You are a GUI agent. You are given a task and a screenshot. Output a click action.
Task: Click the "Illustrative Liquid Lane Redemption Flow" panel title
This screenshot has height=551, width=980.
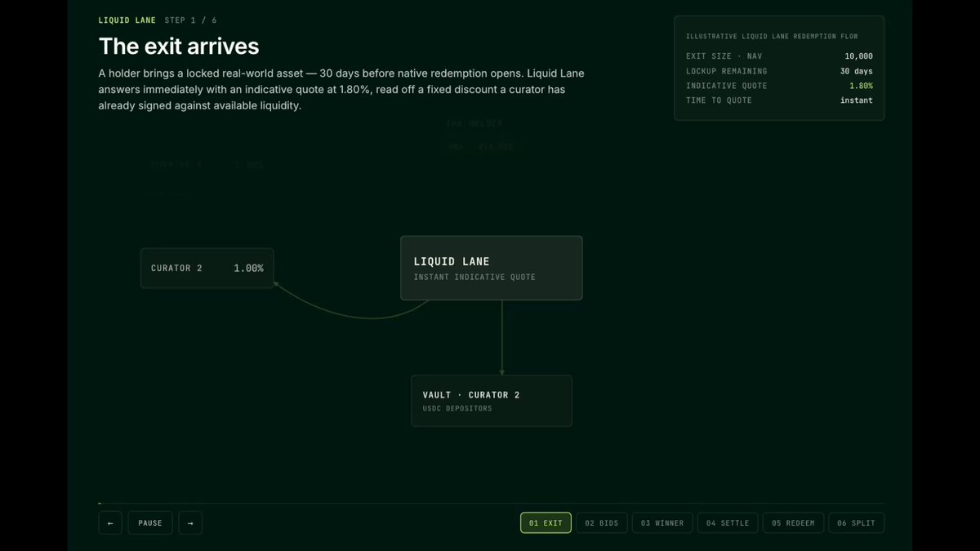pyautogui.click(x=772, y=37)
